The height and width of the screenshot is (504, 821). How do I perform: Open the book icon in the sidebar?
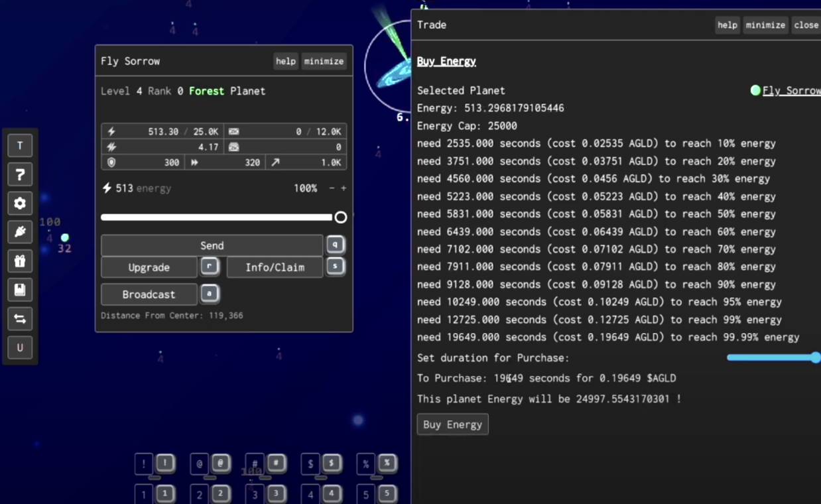pyautogui.click(x=20, y=290)
